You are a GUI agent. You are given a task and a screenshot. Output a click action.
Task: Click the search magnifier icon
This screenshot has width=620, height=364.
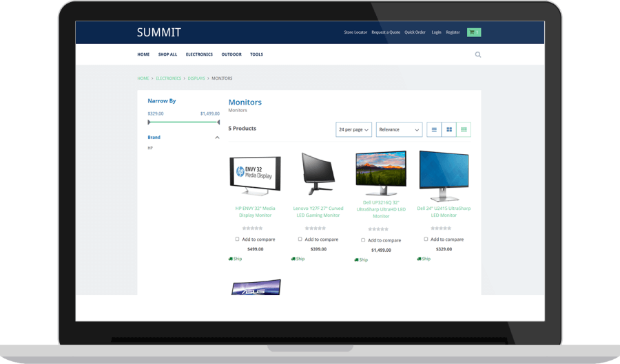tap(478, 54)
